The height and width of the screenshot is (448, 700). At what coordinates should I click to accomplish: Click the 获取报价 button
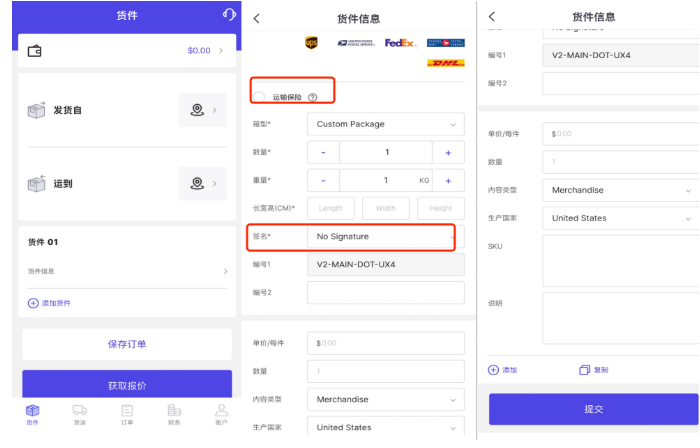(127, 384)
